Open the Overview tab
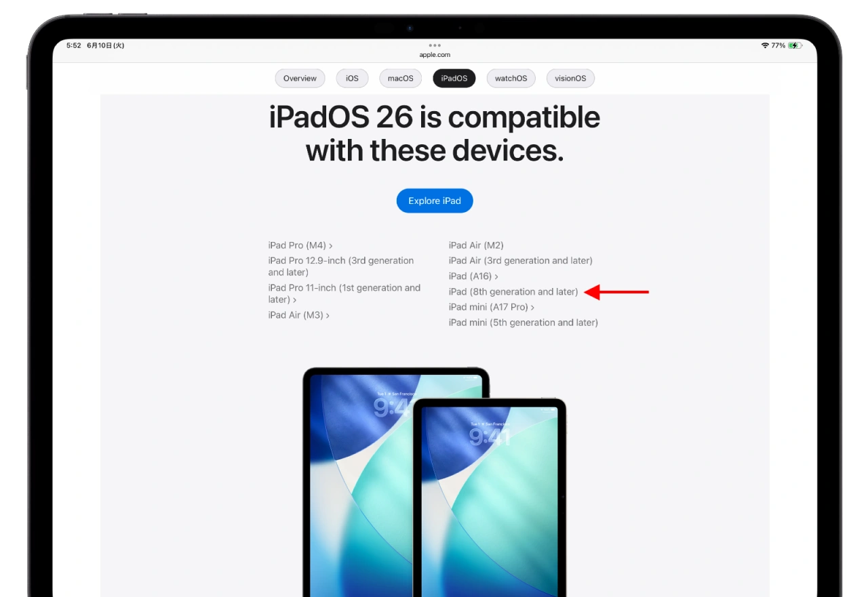868x597 pixels. pyautogui.click(x=300, y=79)
